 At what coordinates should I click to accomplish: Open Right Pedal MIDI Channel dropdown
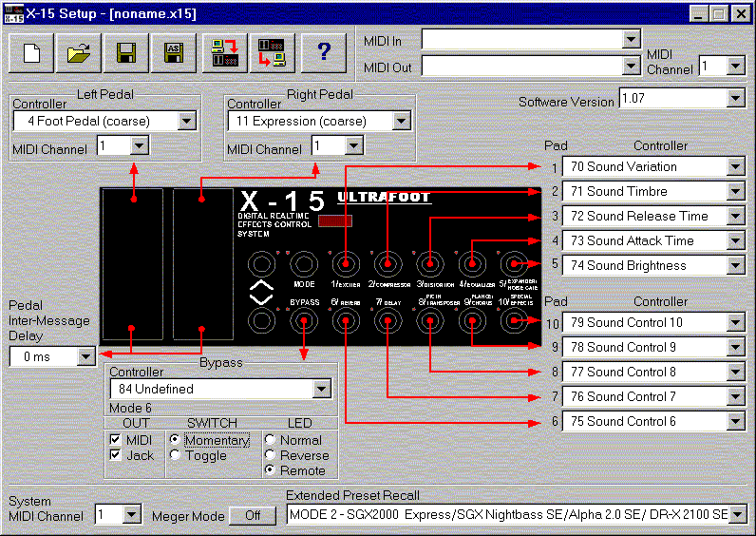pos(354,145)
